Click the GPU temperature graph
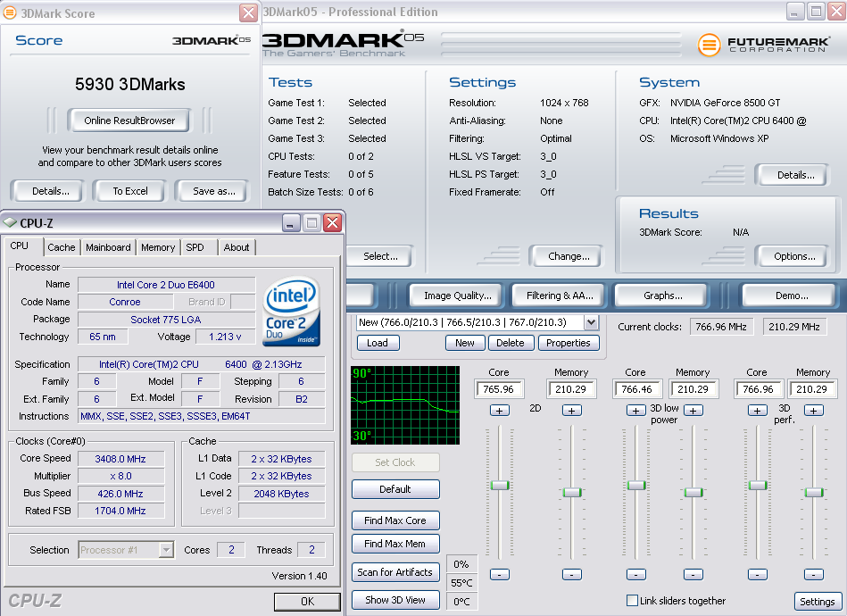This screenshot has height=616, width=847. click(405, 405)
